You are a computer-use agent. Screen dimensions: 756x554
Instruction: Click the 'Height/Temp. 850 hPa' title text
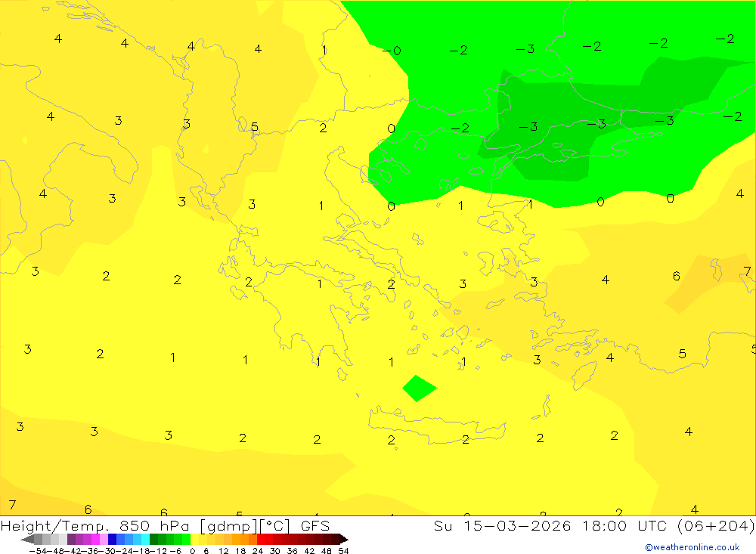[97, 525]
